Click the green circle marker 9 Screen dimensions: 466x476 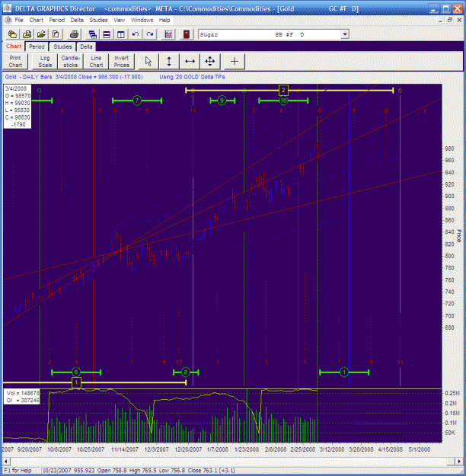pyautogui.click(x=222, y=101)
